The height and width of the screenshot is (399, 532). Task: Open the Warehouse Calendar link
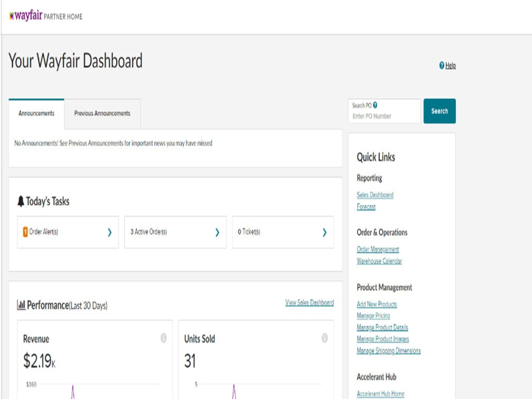click(x=379, y=261)
